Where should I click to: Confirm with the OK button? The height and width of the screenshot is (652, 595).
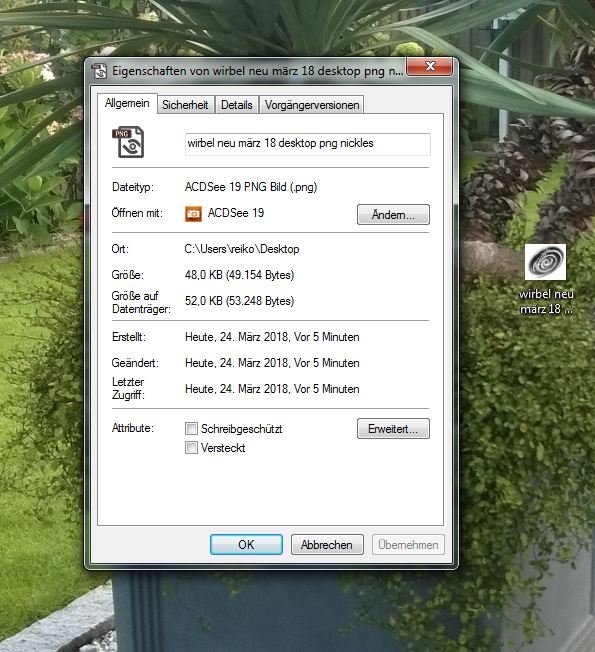click(246, 545)
